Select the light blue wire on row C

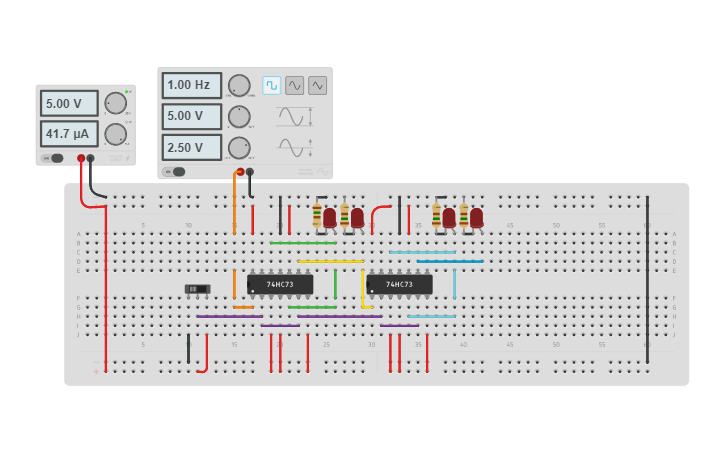[423, 252]
